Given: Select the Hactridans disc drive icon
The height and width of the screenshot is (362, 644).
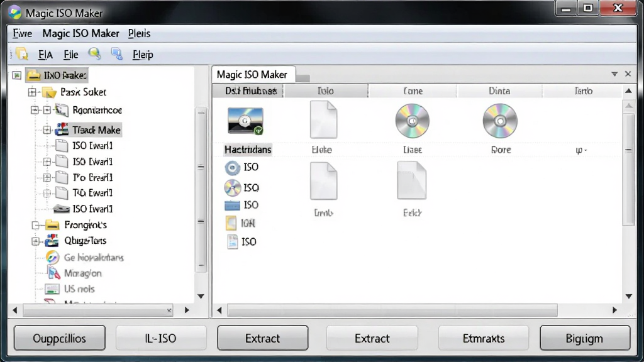Looking at the screenshot, I should point(246,121).
